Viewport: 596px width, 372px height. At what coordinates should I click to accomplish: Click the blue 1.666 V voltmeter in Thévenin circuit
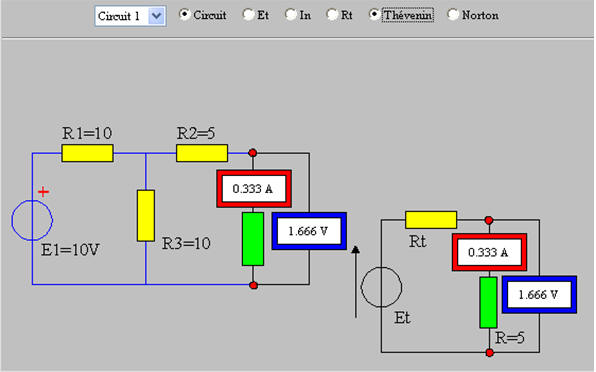pyautogui.click(x=539, y=295)
